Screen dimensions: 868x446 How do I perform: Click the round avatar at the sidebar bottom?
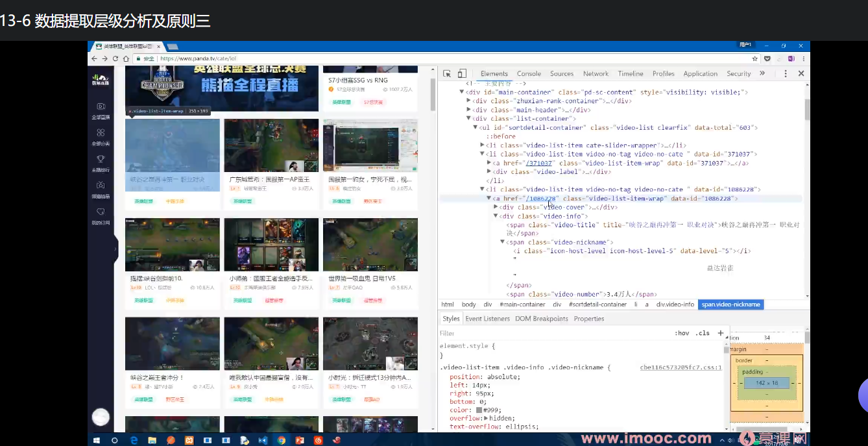click(101, 417)
